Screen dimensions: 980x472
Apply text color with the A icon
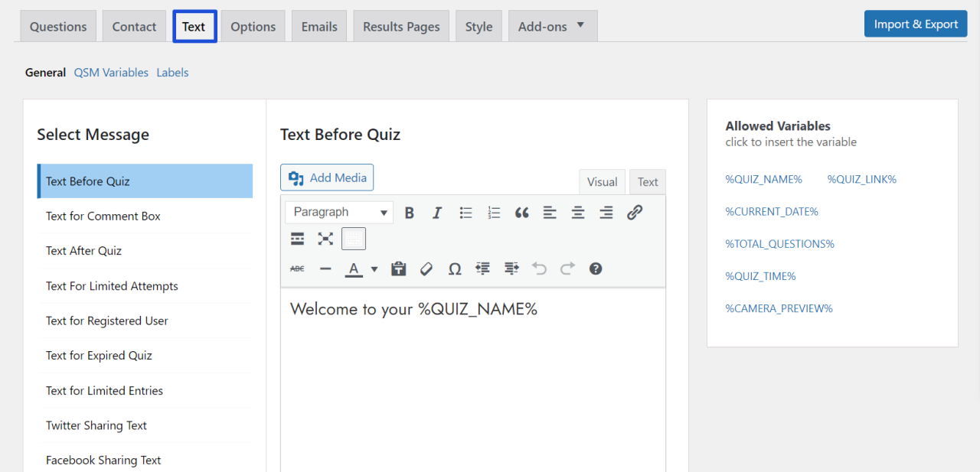coord(354,269)
